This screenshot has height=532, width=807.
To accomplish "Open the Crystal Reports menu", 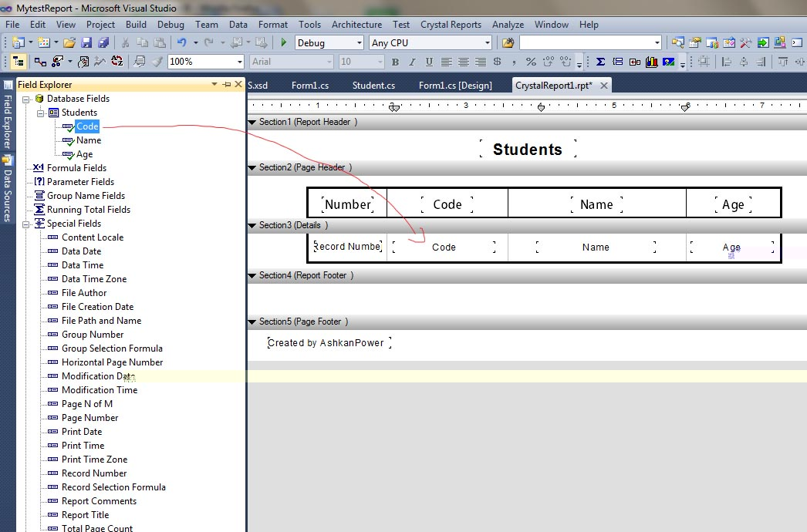I will 451,24.
